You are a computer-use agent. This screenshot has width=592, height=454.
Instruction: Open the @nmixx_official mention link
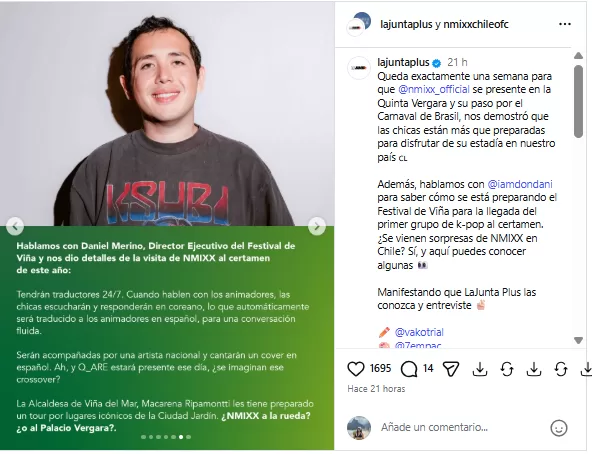coord(434,90)
